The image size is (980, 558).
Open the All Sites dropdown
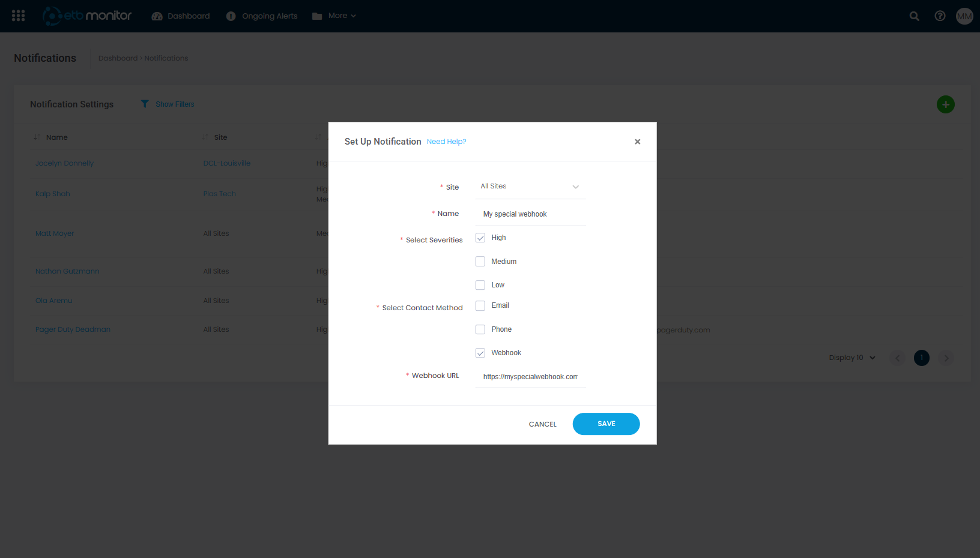tap(531, 187)
